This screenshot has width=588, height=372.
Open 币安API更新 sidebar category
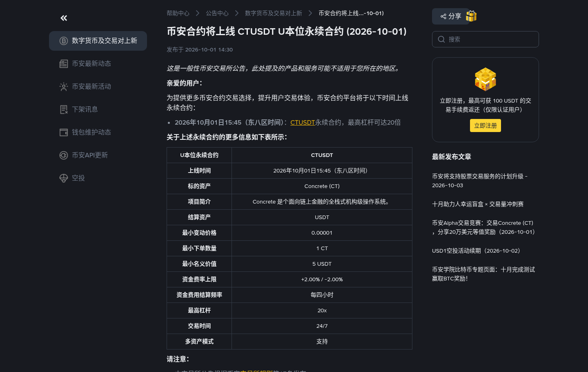[98, 155]
